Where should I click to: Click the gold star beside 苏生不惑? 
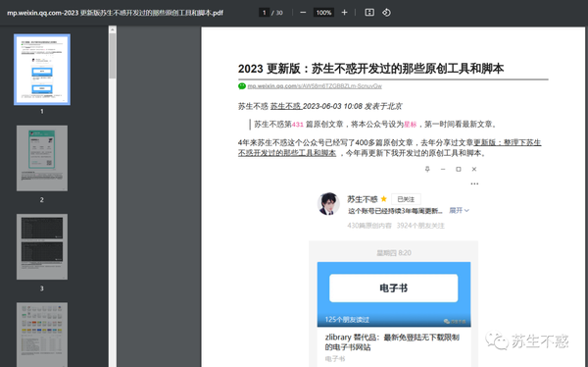(383, 199)
